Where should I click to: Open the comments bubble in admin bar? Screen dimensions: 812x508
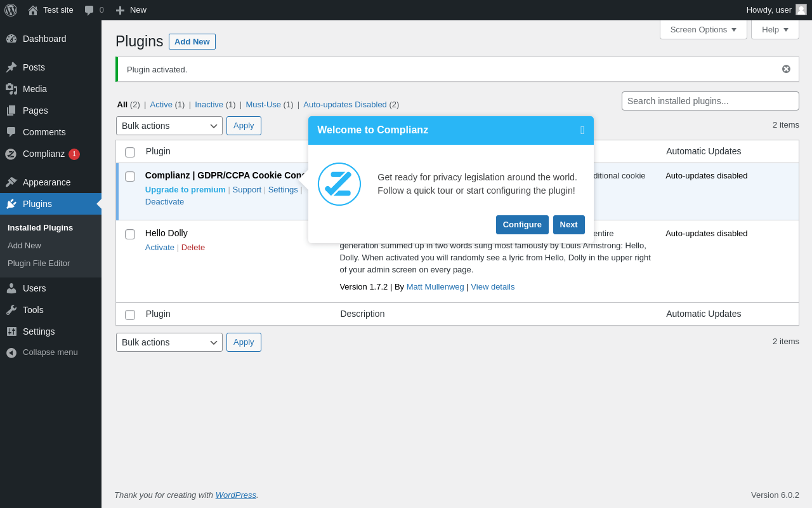pos(89,10)
